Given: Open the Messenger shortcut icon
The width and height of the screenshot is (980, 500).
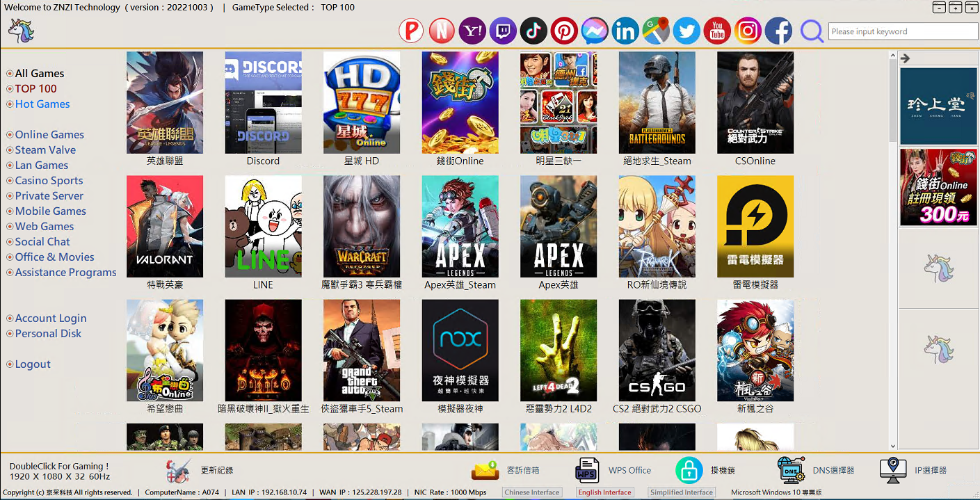Looking at the screenshot, I should coord(595,31).
